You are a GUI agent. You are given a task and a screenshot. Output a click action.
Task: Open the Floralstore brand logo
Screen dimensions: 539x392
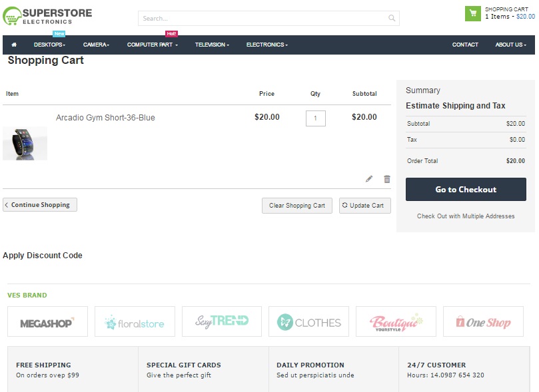[x=135, y=322]
